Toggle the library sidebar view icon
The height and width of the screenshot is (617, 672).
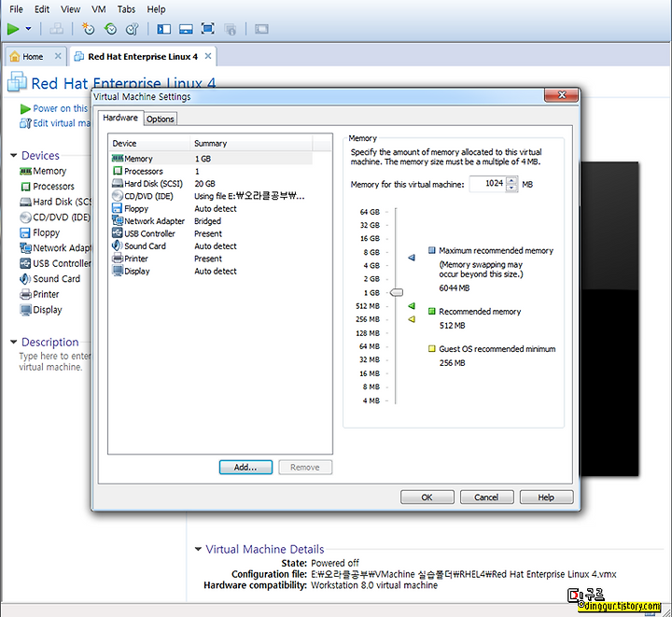click(163, 29)
